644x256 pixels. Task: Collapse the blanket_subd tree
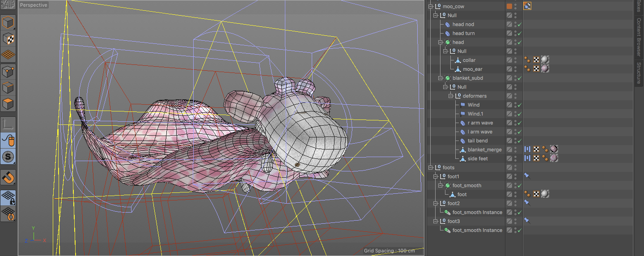click(441, 78)
